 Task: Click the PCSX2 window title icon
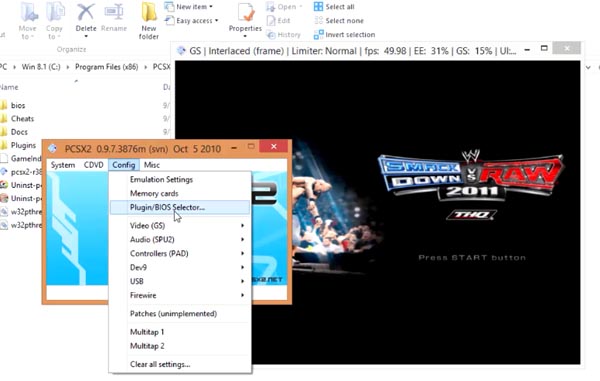click(53, 148)
